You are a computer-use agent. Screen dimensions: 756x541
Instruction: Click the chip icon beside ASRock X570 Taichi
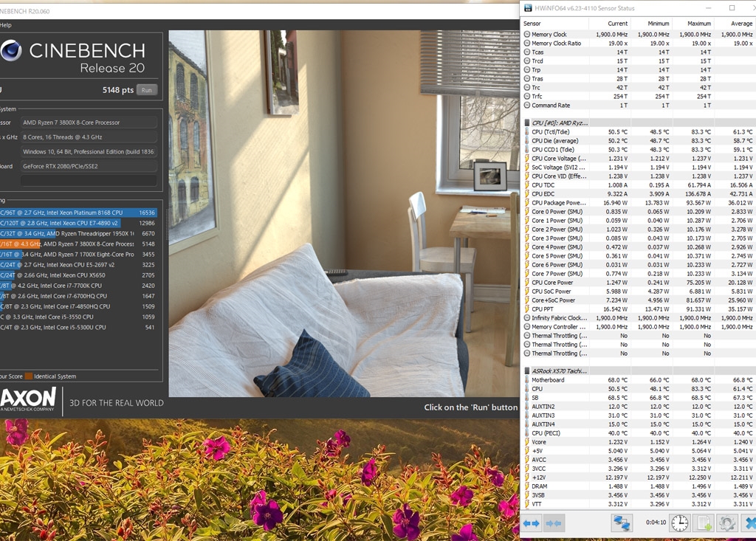click(x=527, y=371)
